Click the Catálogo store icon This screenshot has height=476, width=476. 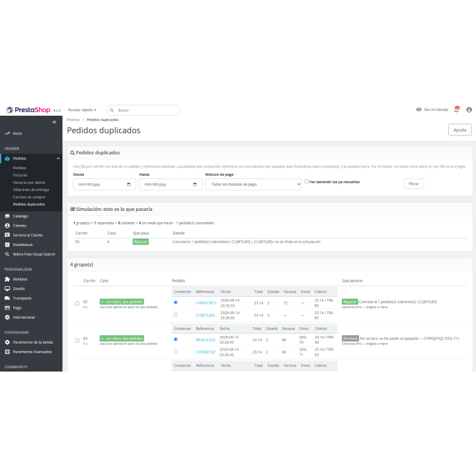point(7,216)
